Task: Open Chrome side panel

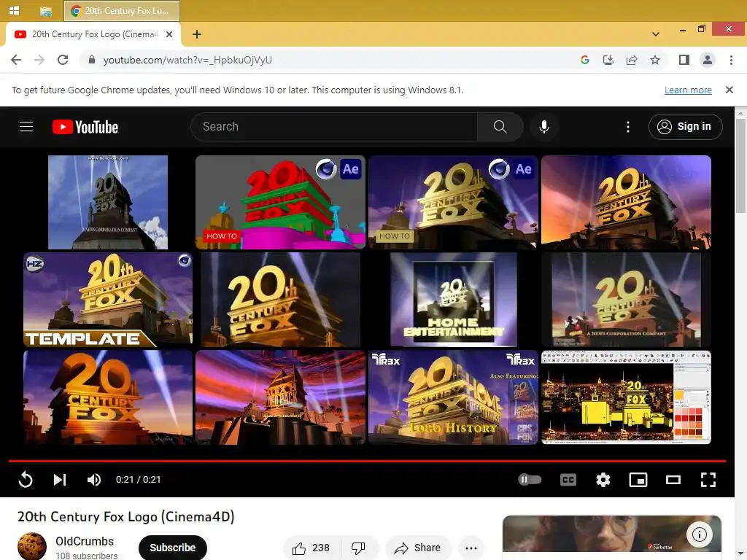Action: point(684,60)
